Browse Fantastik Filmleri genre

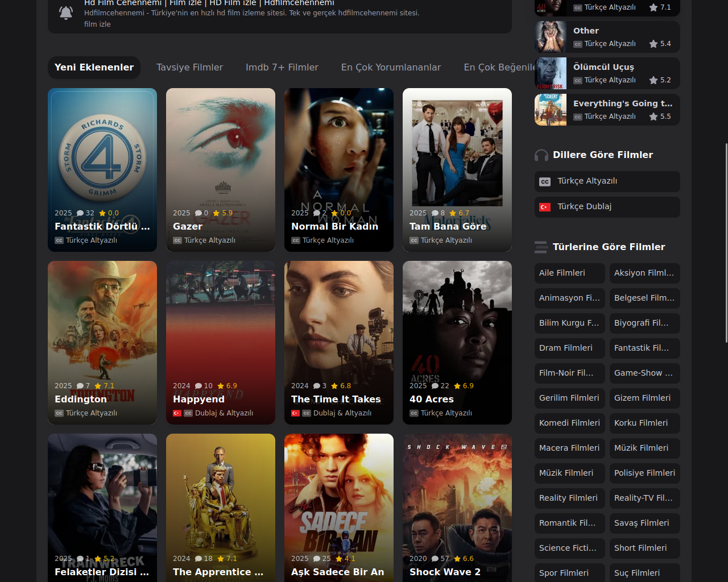(645, 348)
